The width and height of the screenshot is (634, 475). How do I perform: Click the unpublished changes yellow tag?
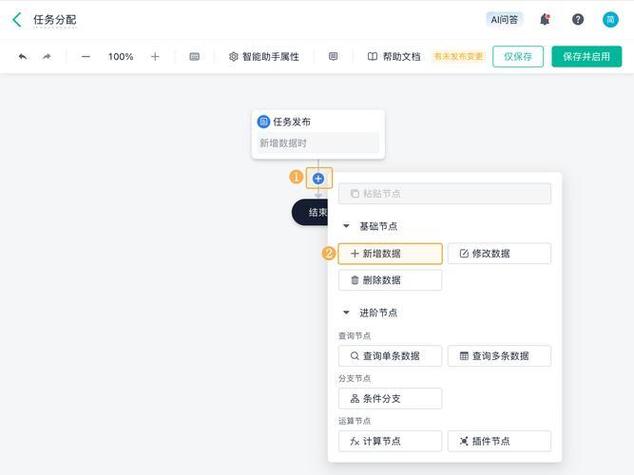458,56
